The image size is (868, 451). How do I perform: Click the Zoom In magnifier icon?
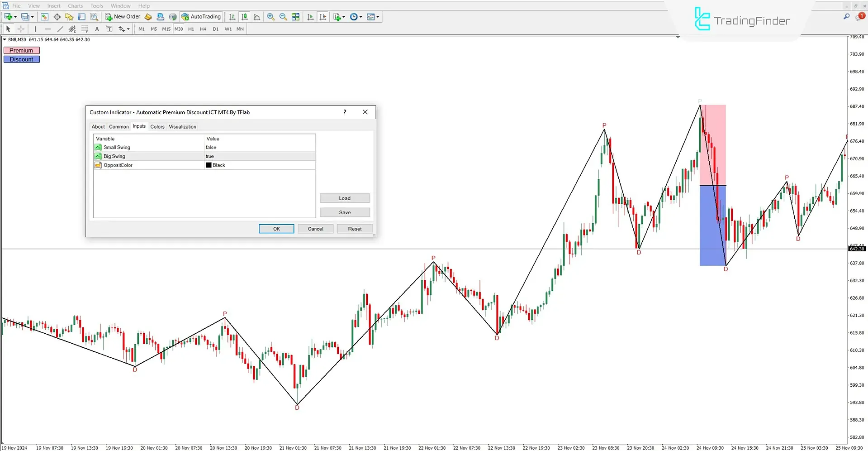point(271,17)
